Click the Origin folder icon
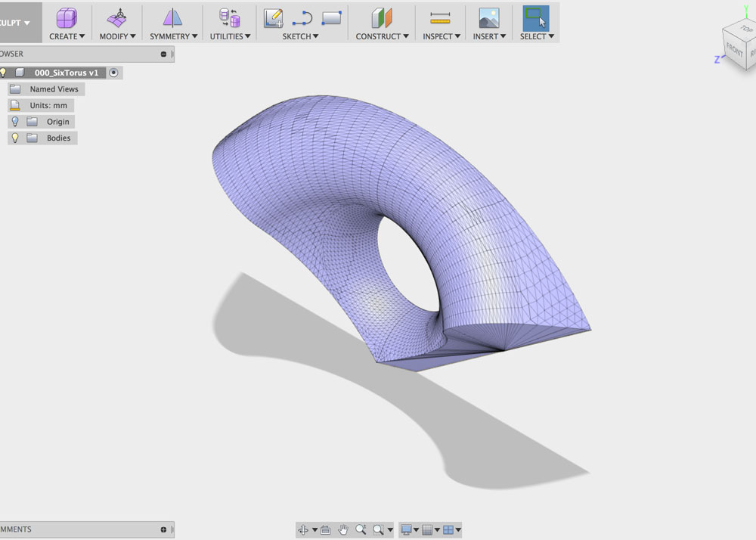The height and width of the screenshot is (540, 756). point(33,122)
